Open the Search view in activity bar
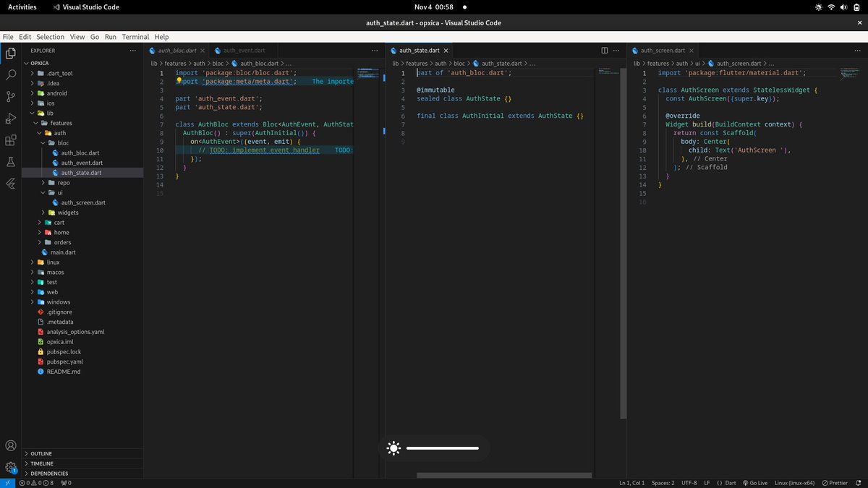 point(11,74)
